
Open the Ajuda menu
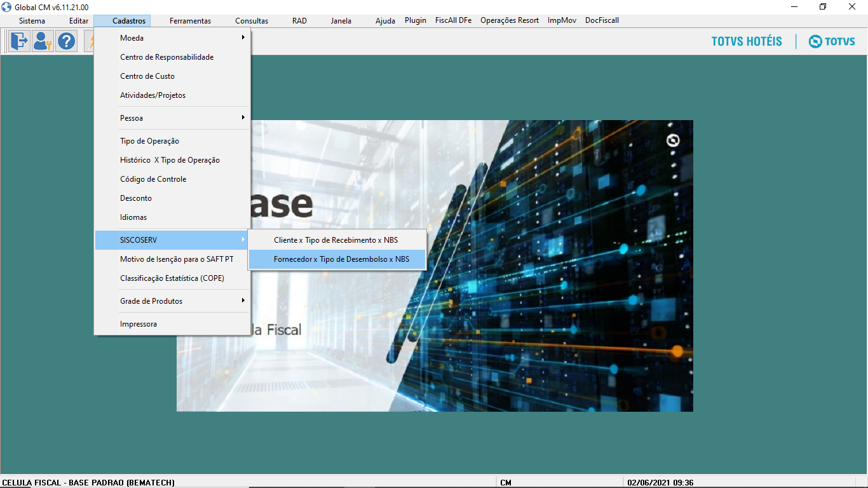[385, 21]
